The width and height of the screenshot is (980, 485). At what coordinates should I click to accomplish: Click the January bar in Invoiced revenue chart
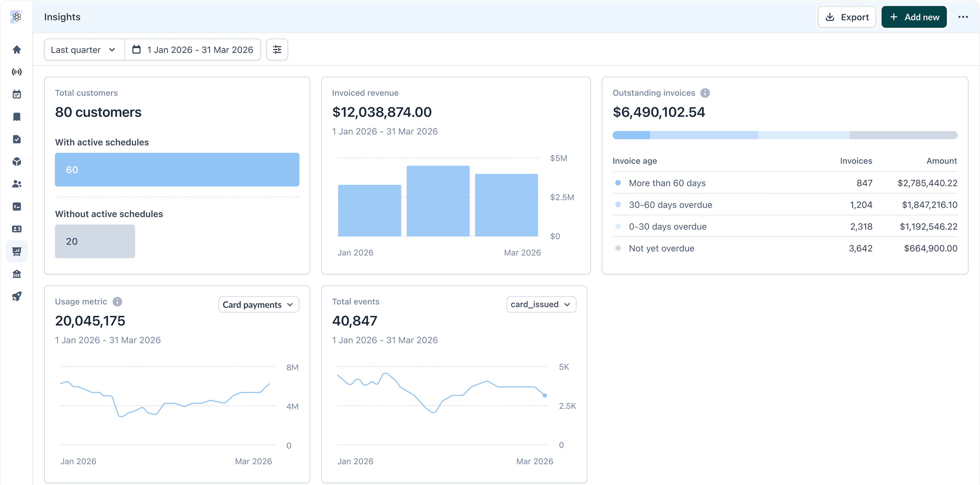(x=369, y=211)
